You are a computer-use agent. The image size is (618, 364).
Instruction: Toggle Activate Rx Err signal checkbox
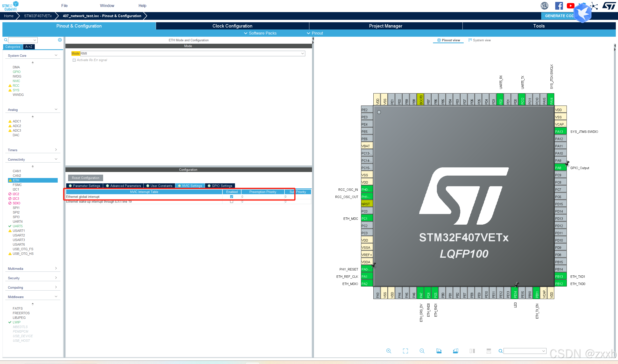(x=74, y=60)
